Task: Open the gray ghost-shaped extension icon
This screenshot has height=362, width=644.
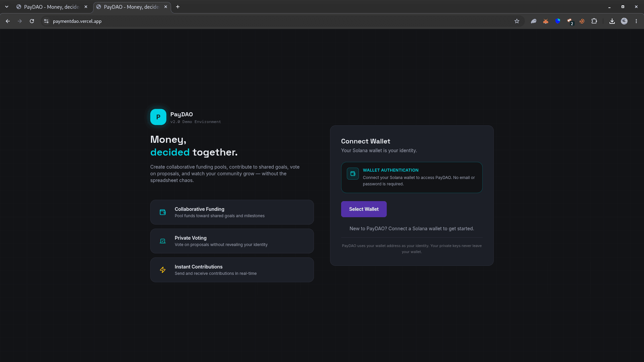Action: (534, 21)
